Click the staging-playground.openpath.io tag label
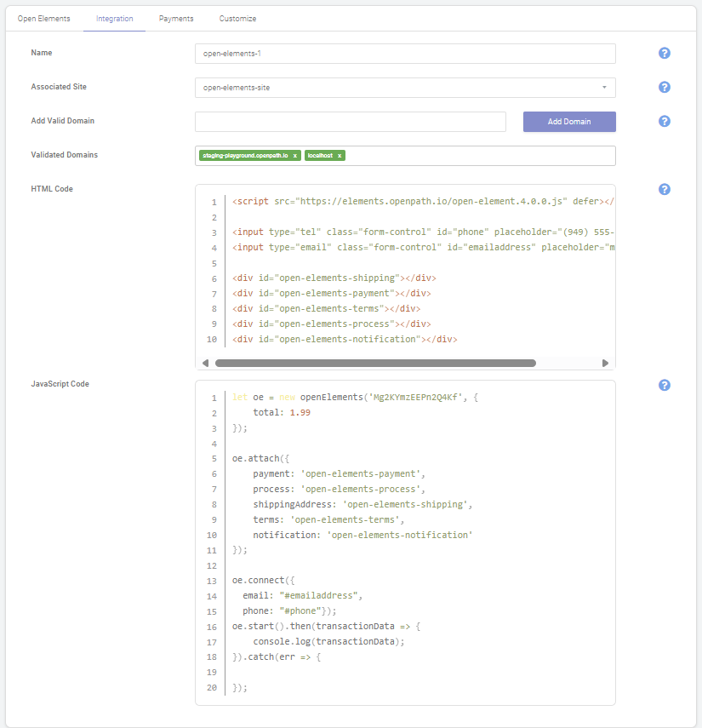The width and height of the screenshot is (702, 728). [x=245, y=156]
